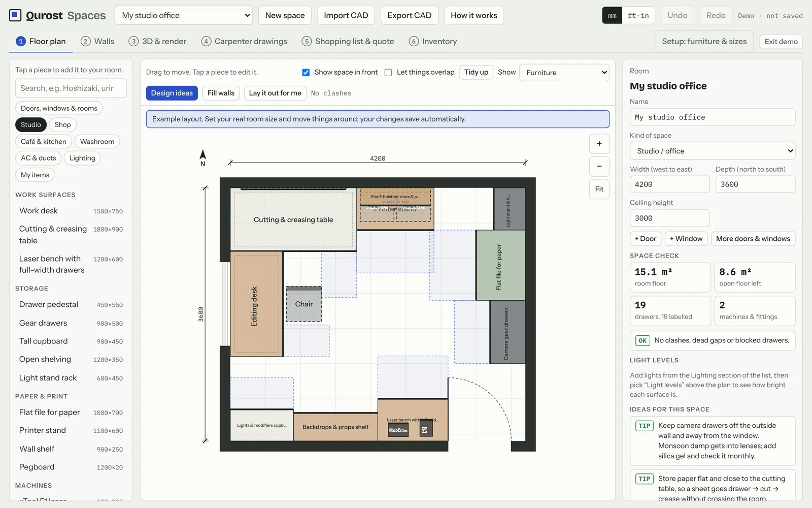This screenshot has height=508, width=812.
Task: Switch to the 3D & render tab
Action: coord(158,41)
